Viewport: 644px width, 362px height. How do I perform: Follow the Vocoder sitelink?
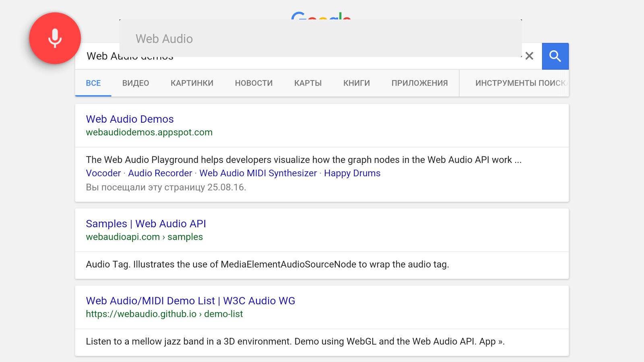pos(103,173)
